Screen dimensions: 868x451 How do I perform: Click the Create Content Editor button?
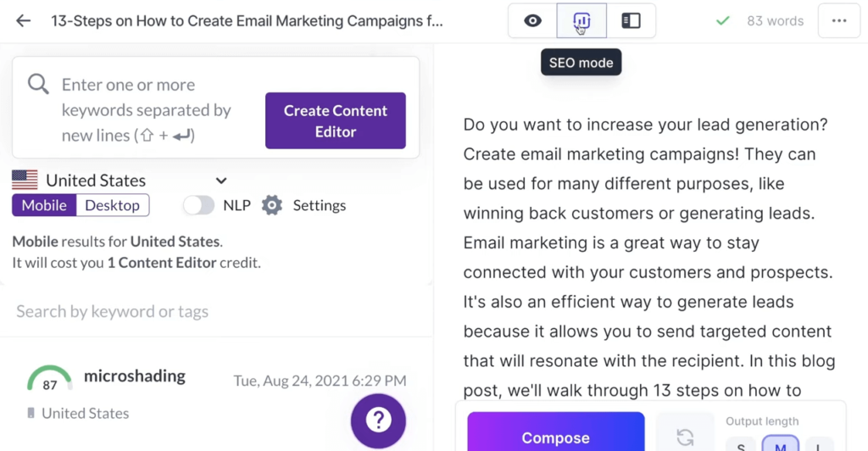(x=336, y=121)
